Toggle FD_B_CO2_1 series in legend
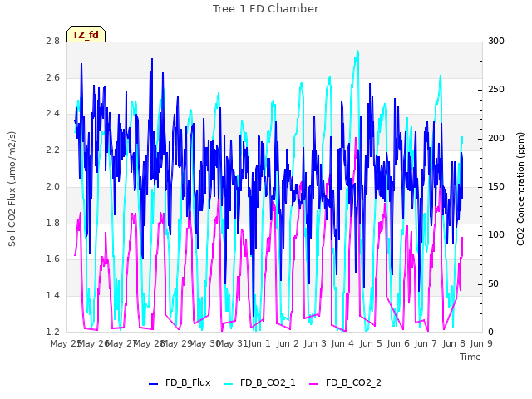Screen dimensions: 532x399 [259, 382]
